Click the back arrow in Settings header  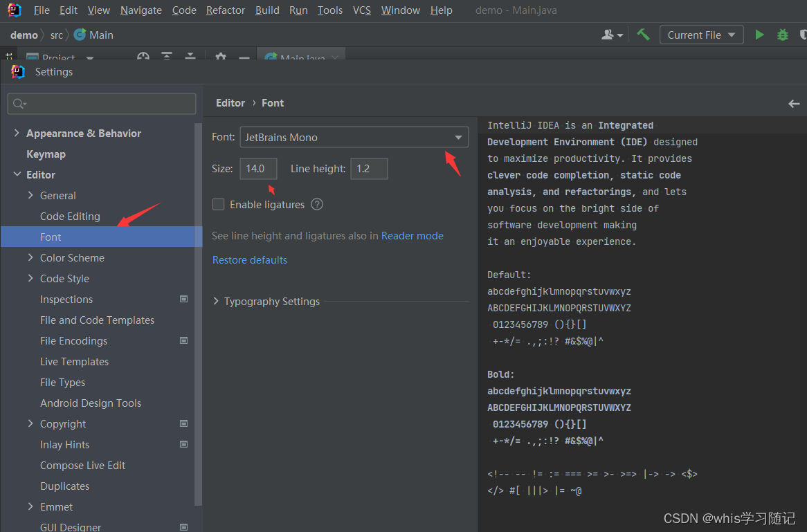click(794, 103)
